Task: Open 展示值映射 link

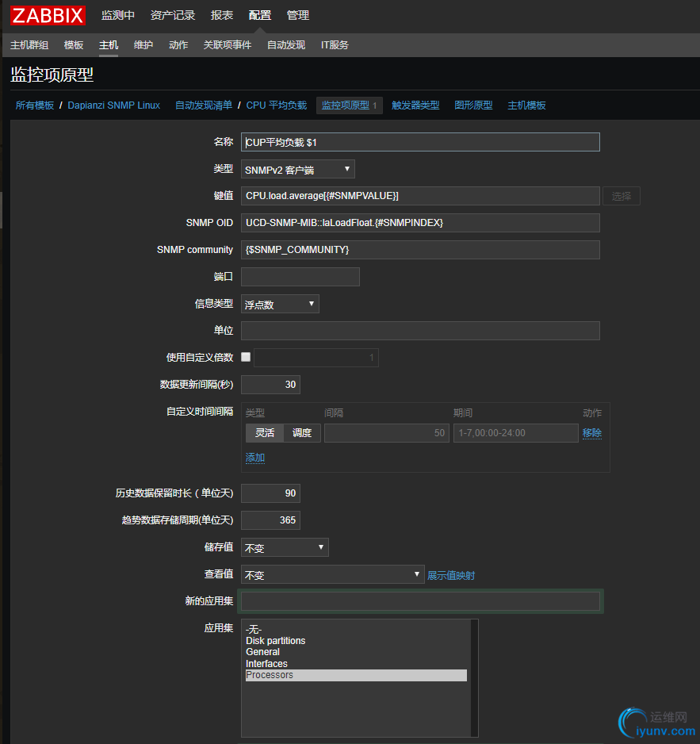Action: pyautogui.click(x=451, y=576)
